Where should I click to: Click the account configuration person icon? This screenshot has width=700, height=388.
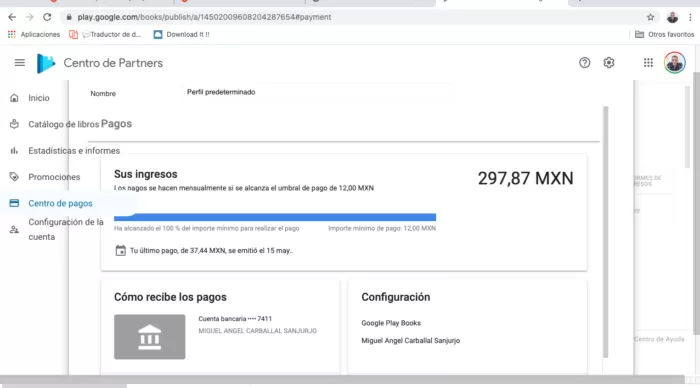[x=14, y=229]
